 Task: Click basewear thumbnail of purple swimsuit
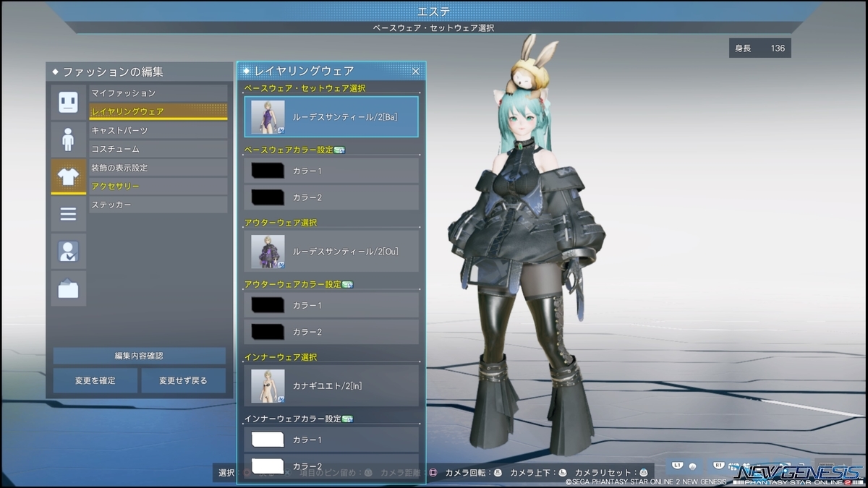(268, 117)
